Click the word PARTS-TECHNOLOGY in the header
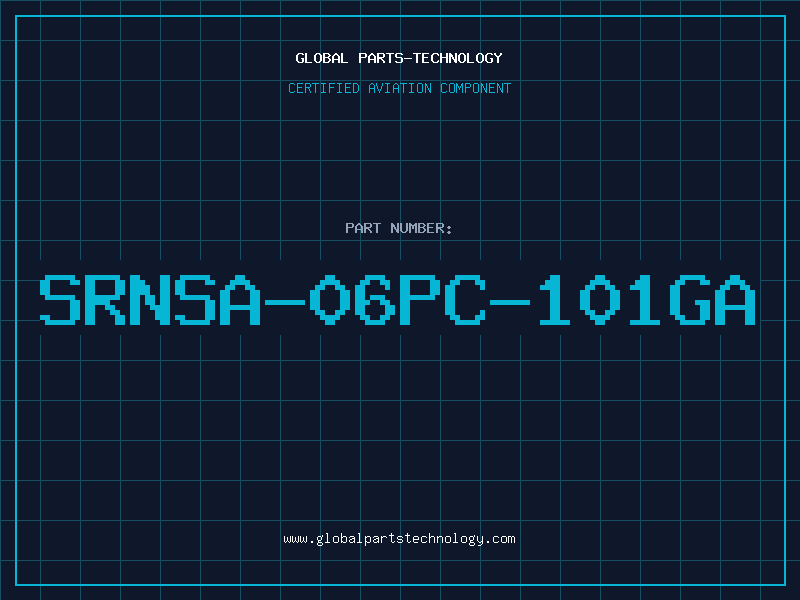 click(431, 58)
